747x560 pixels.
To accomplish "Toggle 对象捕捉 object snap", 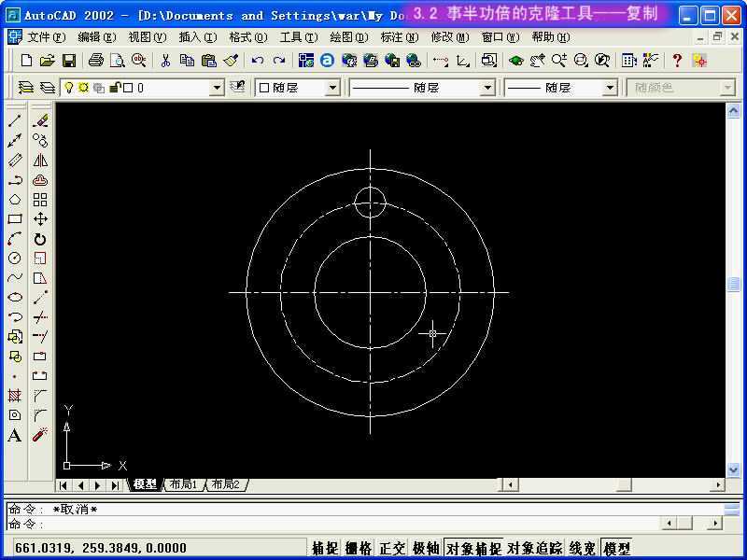I will (x=473, y=548).
